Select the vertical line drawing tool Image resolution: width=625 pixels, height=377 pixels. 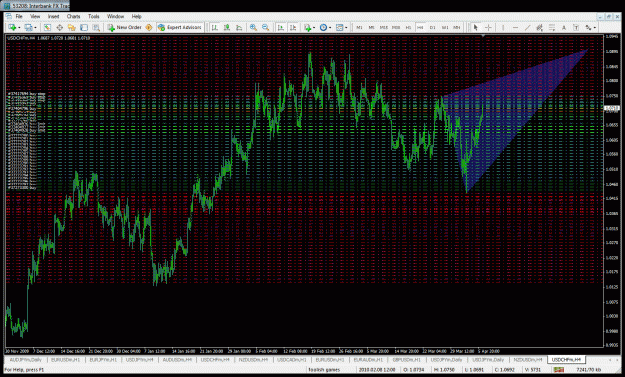[503, 27]
